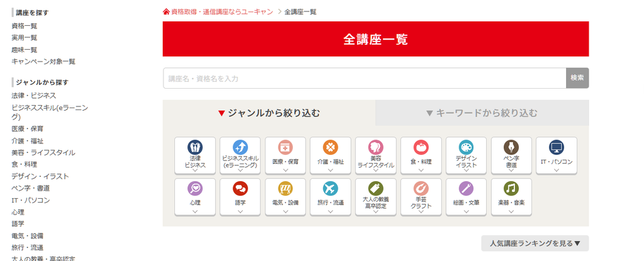This screenshot has height=261, width=644.
Task: Expand chevron under IT・パソコン tile
Action: tap(557, 170)
